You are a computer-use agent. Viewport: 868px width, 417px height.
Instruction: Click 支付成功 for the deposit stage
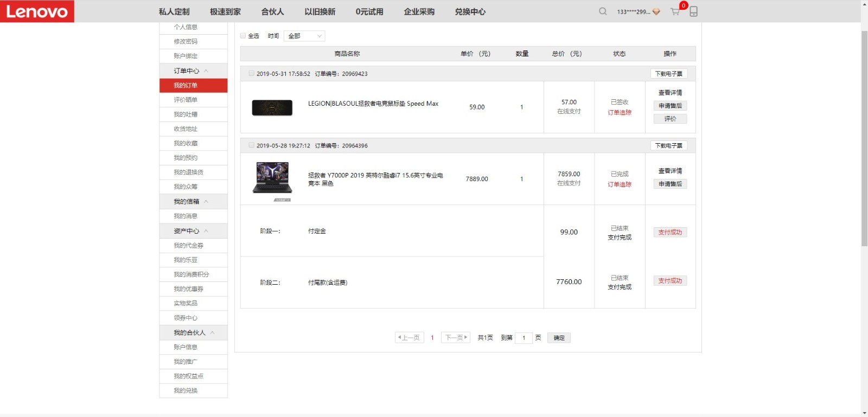pos(671,232)
